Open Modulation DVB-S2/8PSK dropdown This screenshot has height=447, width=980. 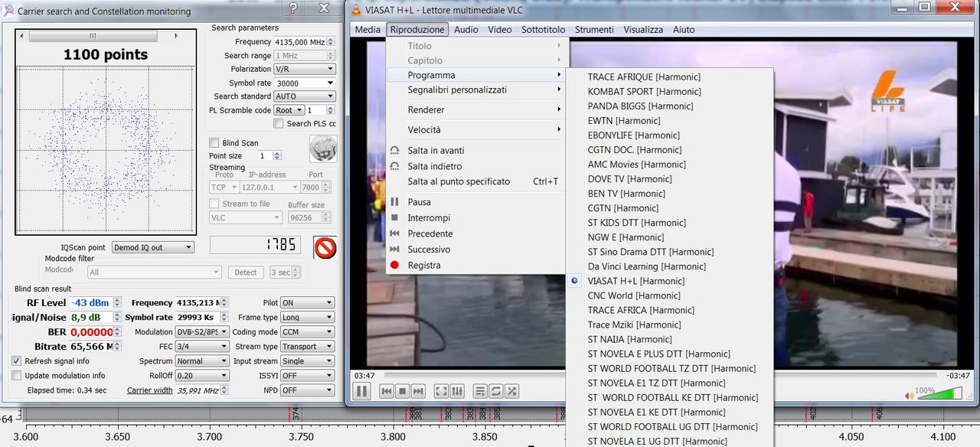pos(202,332)
